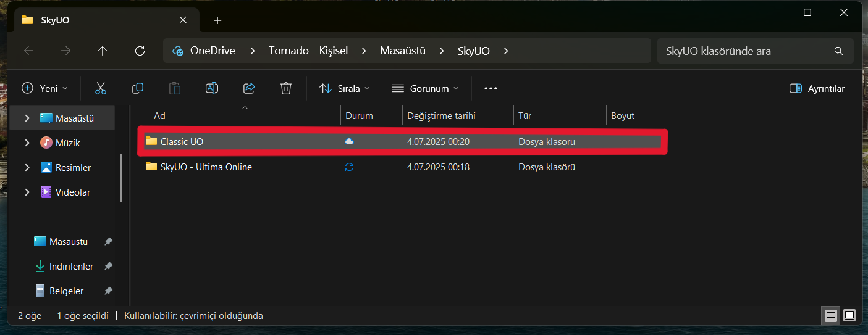Select the Classic UO folder name
This screenshot has width=868, height=335.
(x=182, y=141)
